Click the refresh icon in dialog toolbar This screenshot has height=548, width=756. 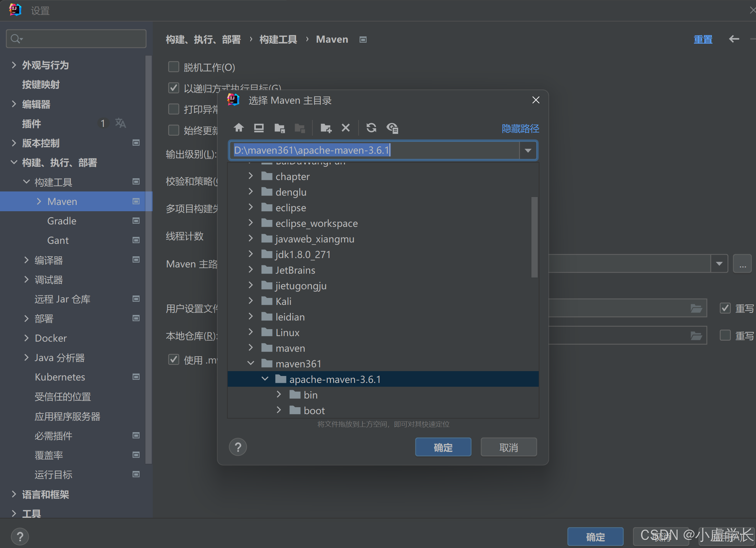(371, 128)
